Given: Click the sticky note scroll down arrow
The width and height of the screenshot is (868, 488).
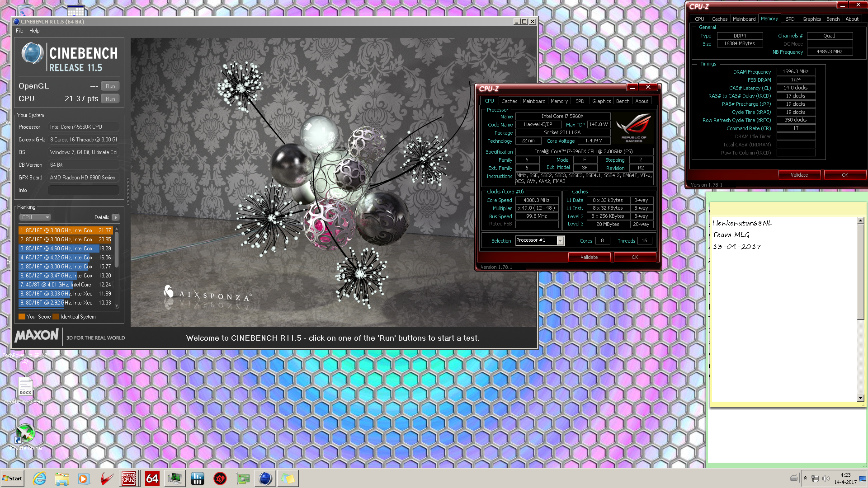Looking at the screenshot, I should 860,398.
